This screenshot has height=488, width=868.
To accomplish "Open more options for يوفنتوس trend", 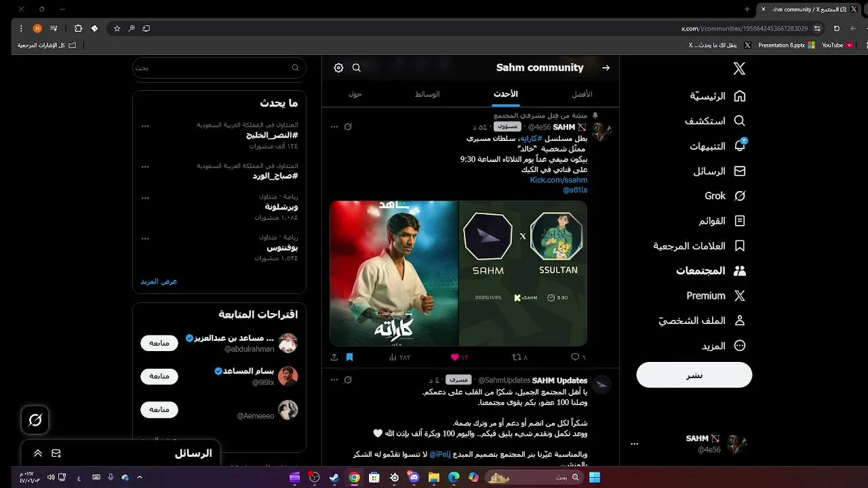I will [145, 239].
